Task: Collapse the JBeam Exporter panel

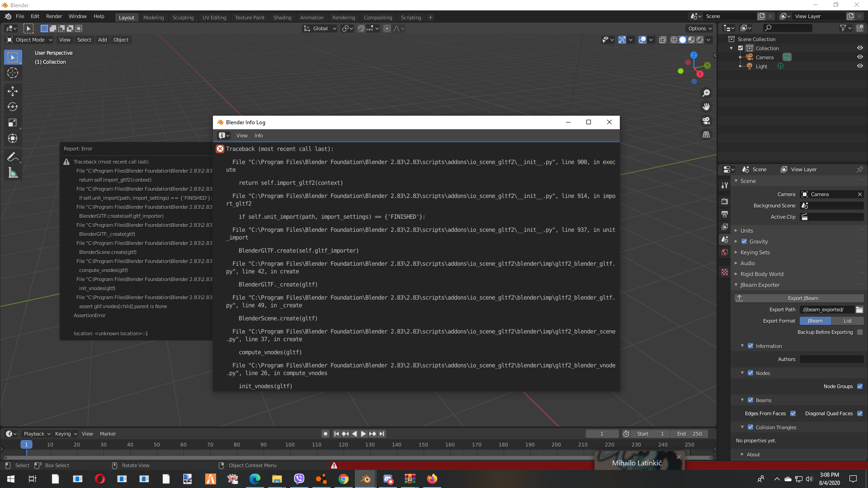Action: point(759,285)
